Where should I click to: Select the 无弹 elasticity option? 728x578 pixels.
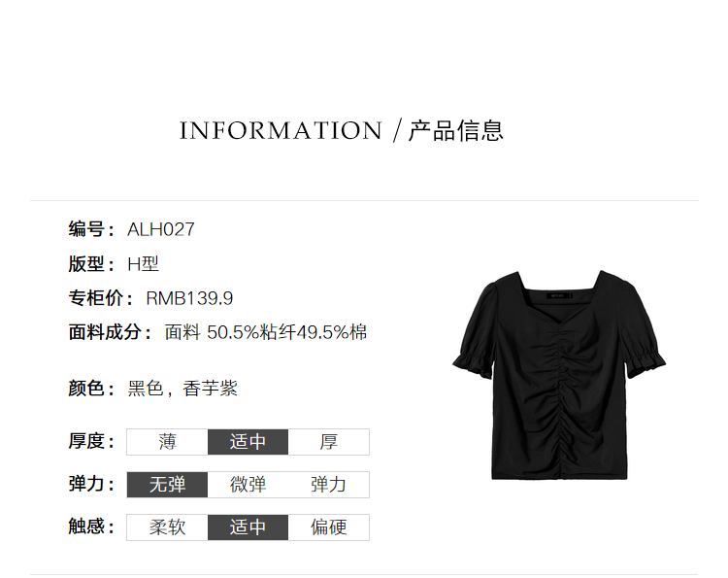click(167, 485)
